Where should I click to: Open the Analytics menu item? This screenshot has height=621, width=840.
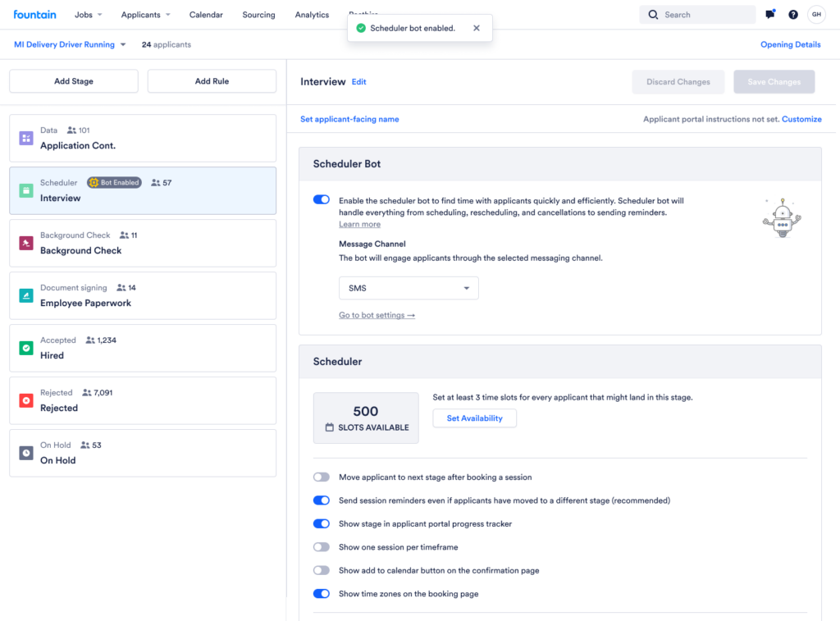tap(312, 15)
